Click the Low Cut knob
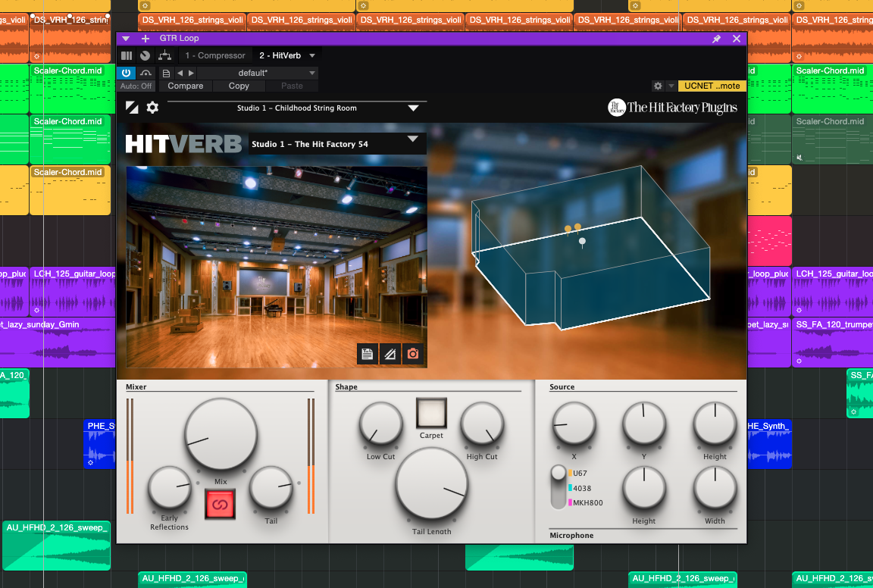Image resolution: width=873 pixels, height=588 pixels. (381, 424)
